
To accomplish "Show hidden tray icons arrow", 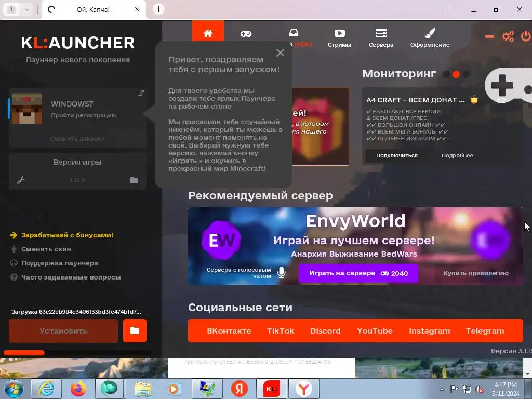I will [x=442, y=389].
